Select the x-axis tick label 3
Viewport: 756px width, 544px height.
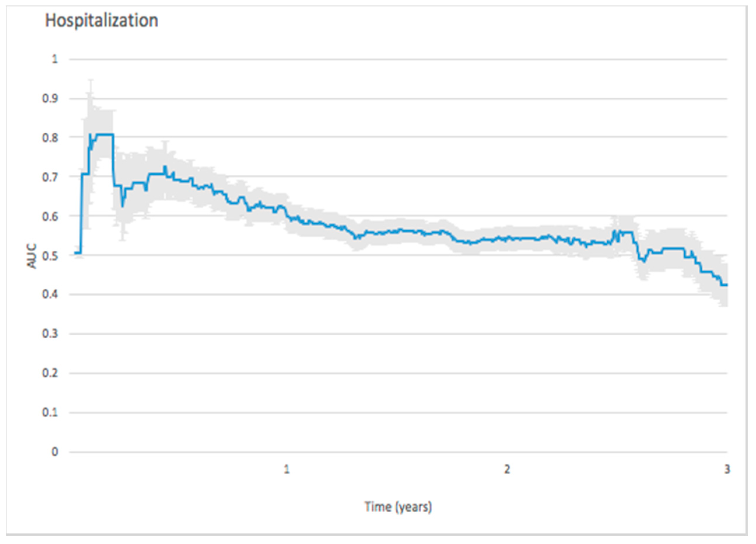pyautogui.click(x=727, y=469)
